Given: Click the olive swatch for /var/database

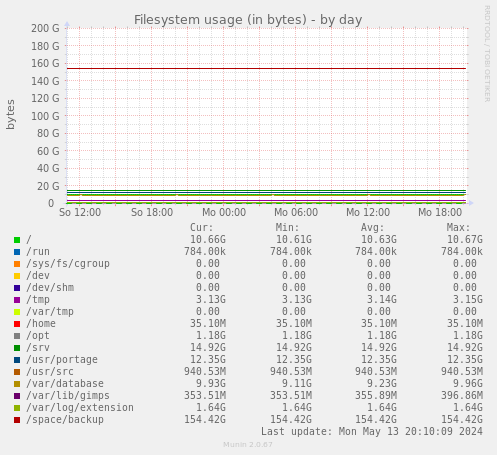Looking at the screenshot, I should tap(17, 384).
